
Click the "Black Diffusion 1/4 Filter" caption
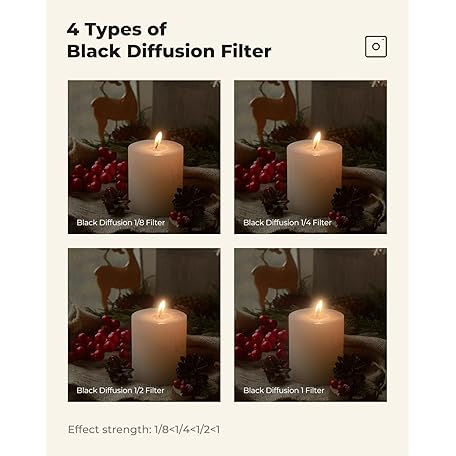287,223
